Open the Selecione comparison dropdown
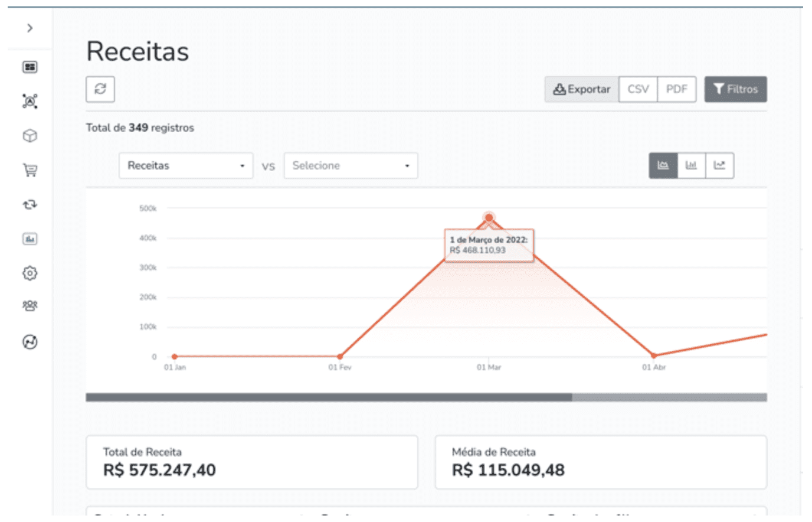The width and height of the screenshot is (812, 522). [x=351, y=166]
